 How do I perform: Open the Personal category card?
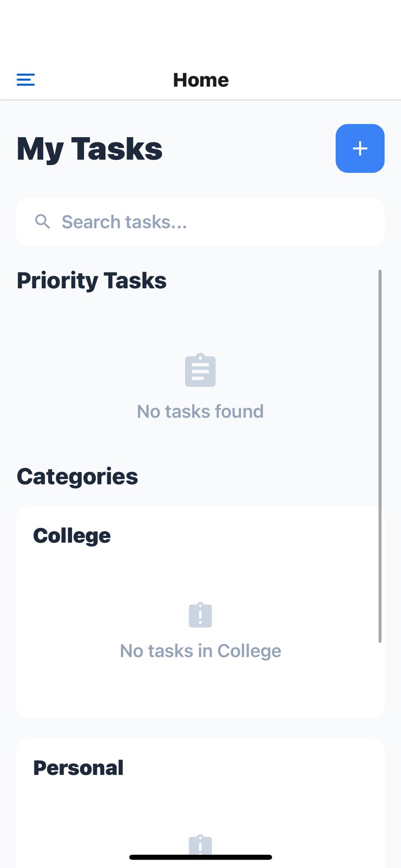(200, 803)
